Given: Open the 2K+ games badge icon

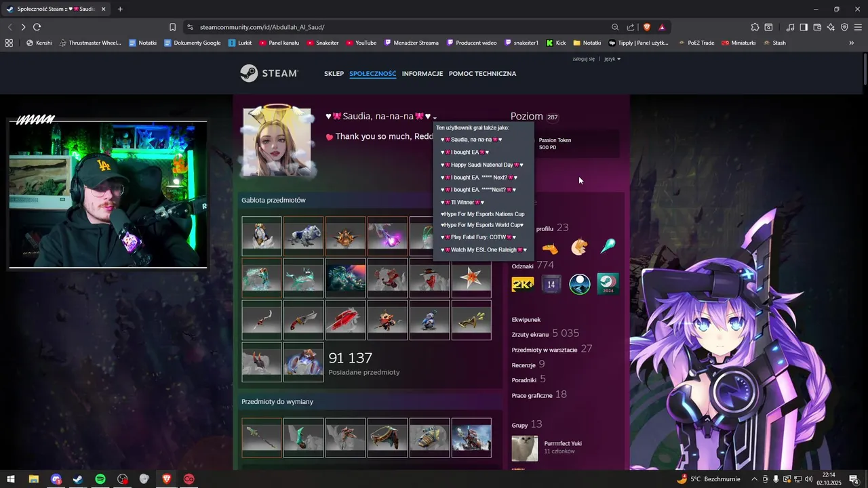Looking at the screenshot, I should [522, 284].
